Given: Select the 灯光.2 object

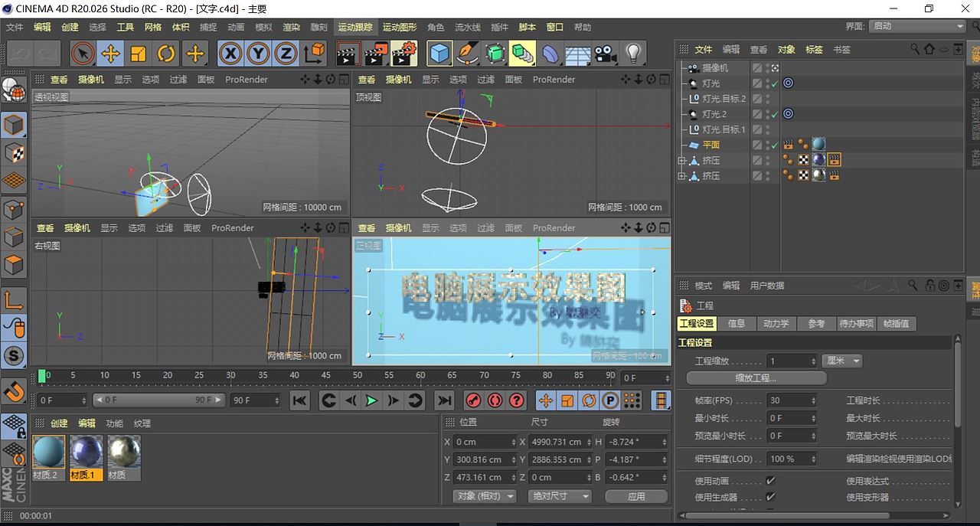Looking at the screenshot, I should [x=714, y=114].
